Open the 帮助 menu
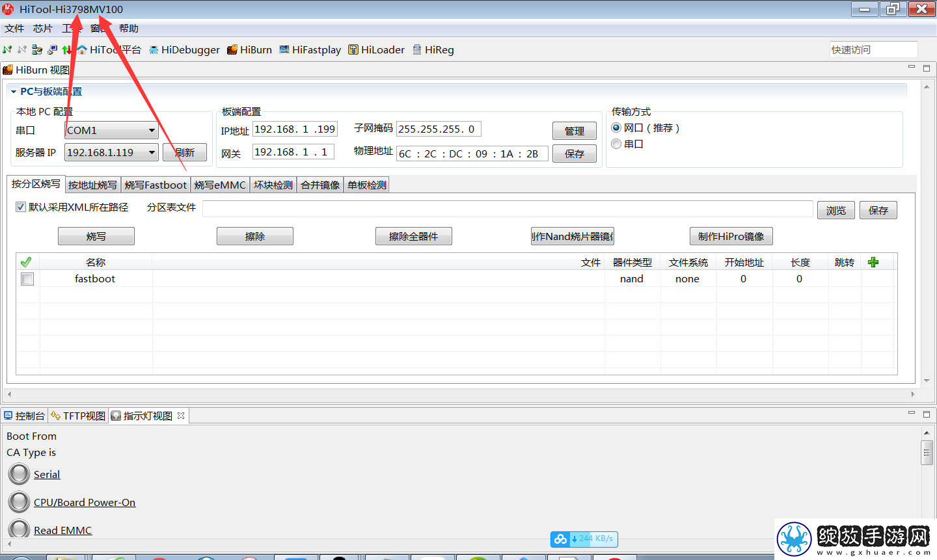The width and height of the screenshot is (937, 560). click(129, 29)
